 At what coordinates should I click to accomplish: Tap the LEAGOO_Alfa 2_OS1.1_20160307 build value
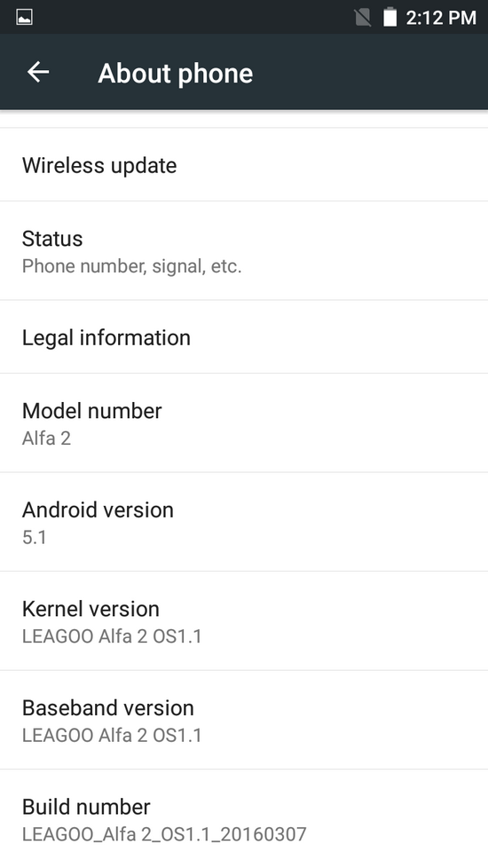pos(164,834)
